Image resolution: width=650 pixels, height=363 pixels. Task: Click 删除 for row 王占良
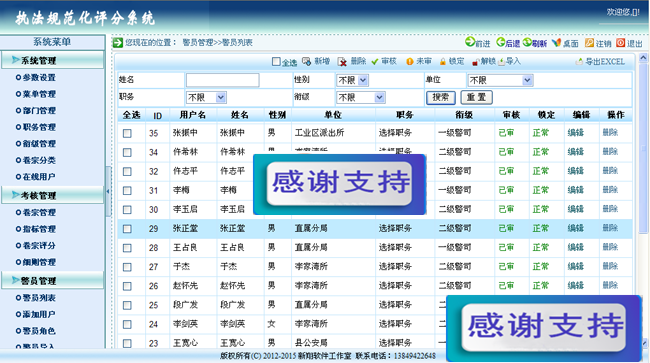(610, 247)
